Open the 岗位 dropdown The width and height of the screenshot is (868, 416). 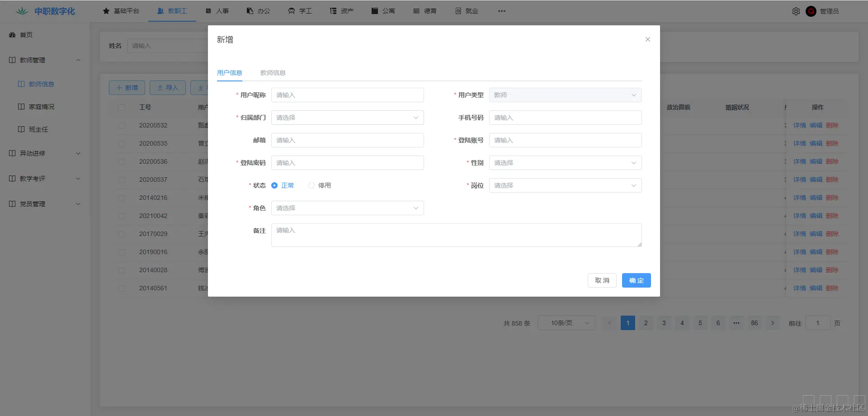[566, 185]
